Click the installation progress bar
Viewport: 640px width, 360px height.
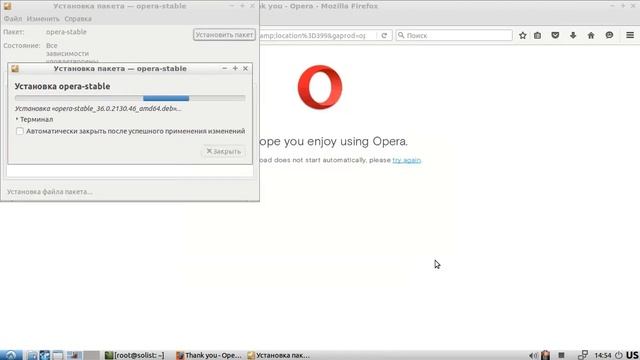click(130, 98)
